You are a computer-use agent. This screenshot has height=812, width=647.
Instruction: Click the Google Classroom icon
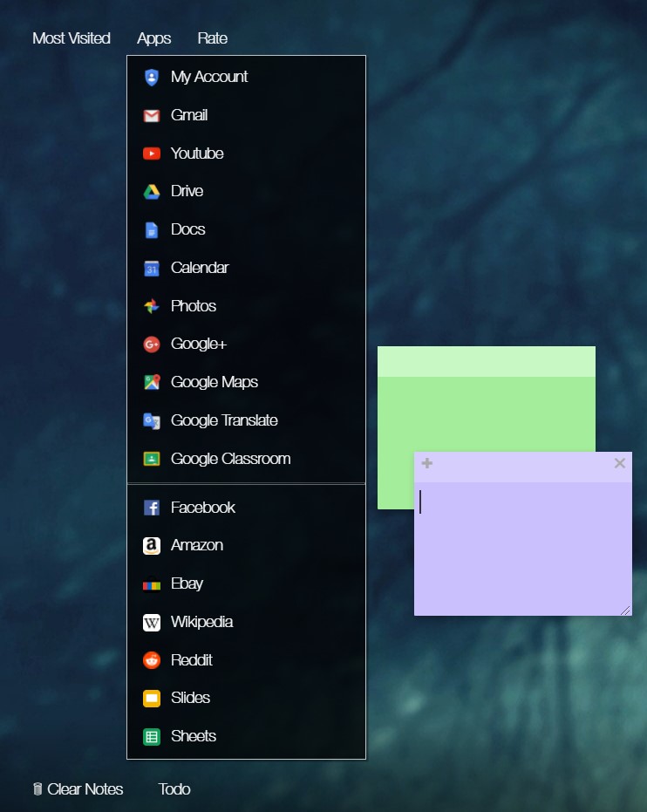151,459
